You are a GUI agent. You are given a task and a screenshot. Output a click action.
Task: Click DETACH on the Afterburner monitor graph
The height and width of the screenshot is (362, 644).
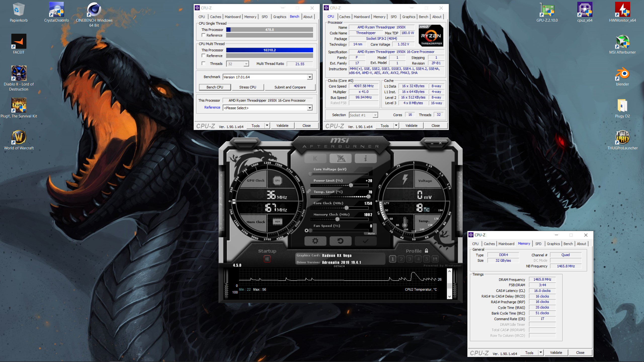339,266
